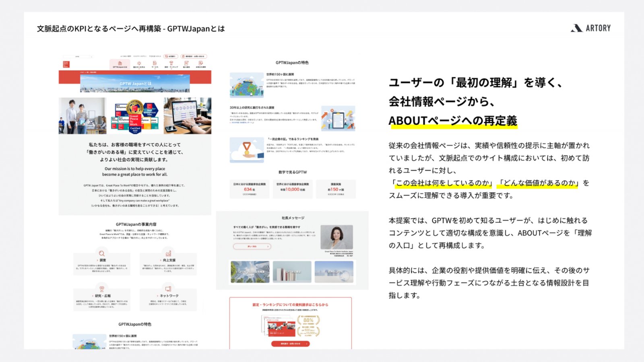Click the 資料請求・お問い合わせ header button
Screen dimensions: 644x362
pos(194,56)
